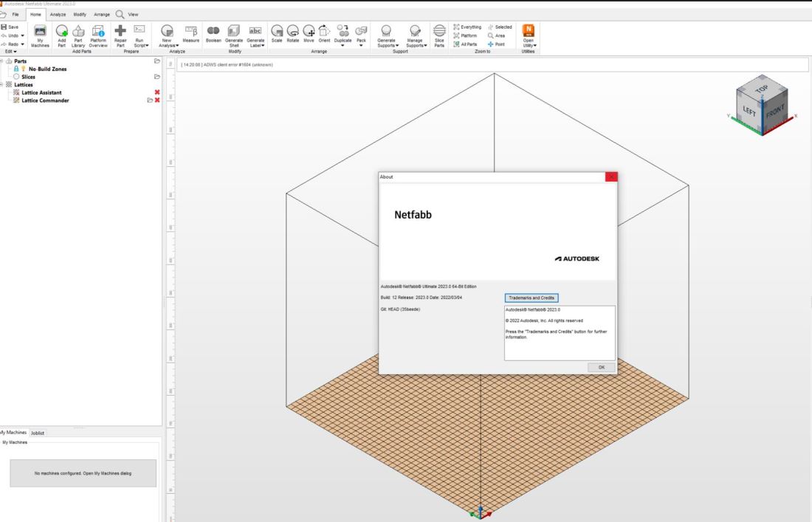
Task: Select the Joblist panel tab
Action: pos(38,433)
